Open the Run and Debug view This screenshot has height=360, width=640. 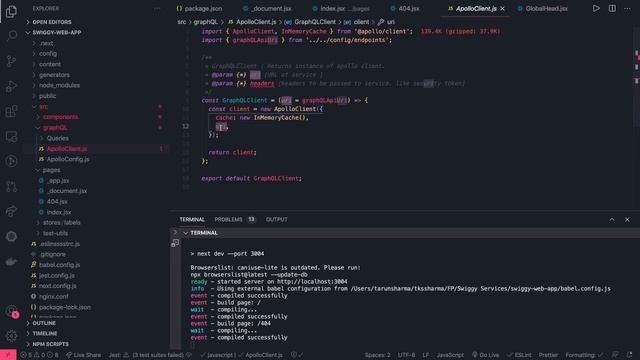(11, 86)
